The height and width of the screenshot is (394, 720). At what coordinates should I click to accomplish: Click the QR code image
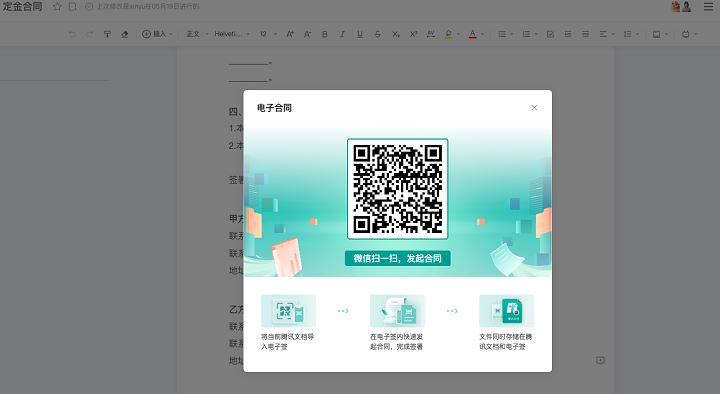398,189
